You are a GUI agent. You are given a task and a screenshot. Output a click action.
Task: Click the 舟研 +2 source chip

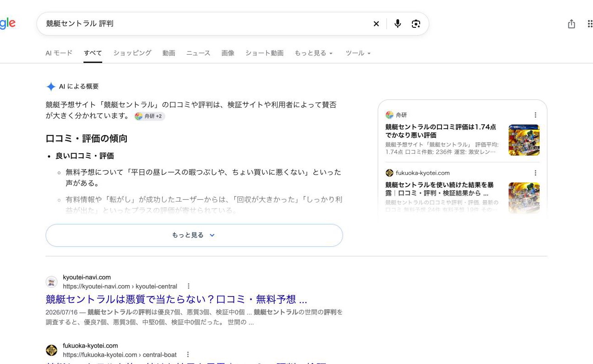pos(150,116)
